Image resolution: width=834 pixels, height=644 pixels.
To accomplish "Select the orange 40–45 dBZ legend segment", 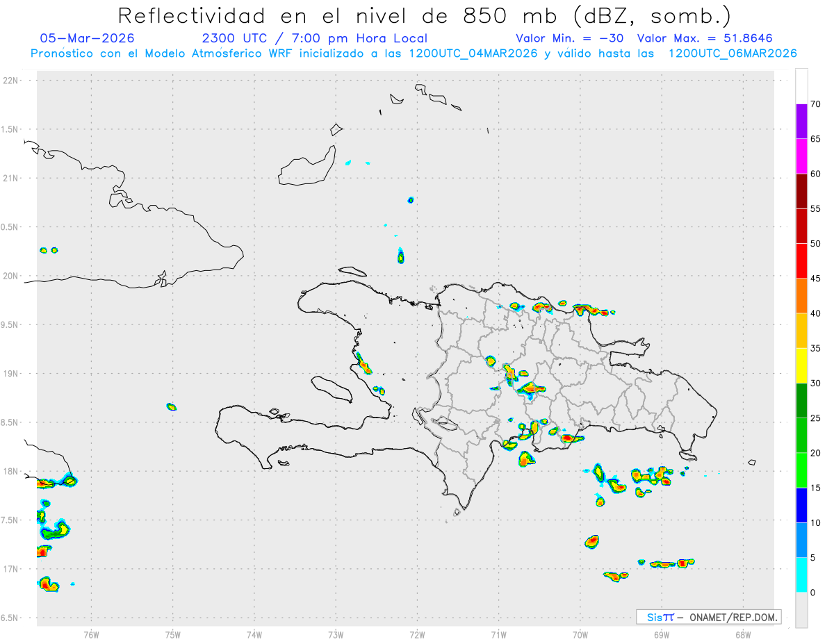I will coord(801,296).
